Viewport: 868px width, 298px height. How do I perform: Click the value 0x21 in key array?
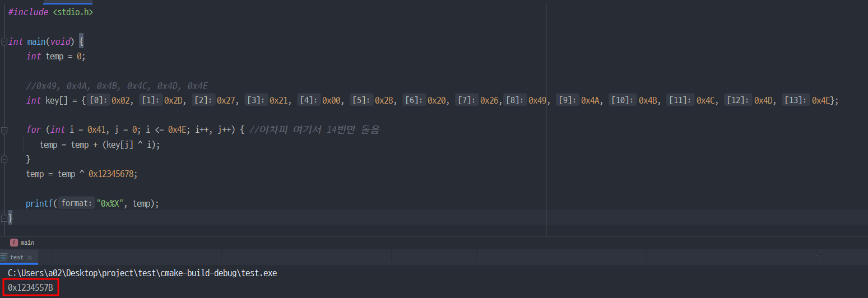click(x=278, y=100)
